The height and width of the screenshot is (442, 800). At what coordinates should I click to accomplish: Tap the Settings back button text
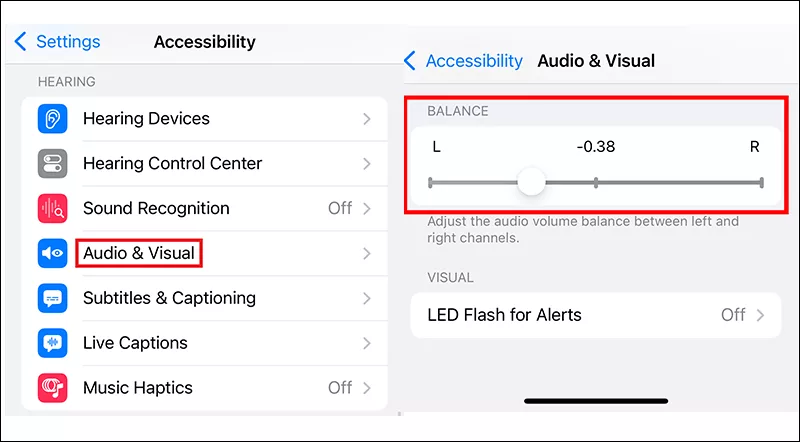pyautogui.click(x=68, y=42)
